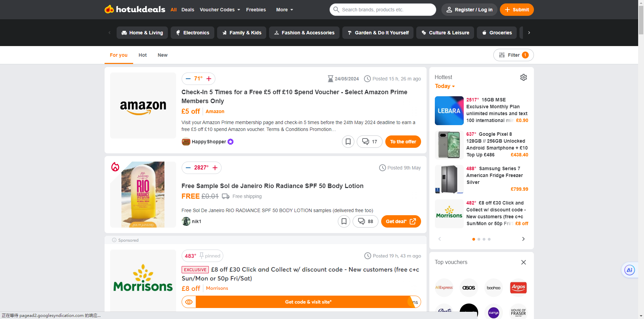Browse the Groceries category
644x319 pixels.
pos(497,33)
